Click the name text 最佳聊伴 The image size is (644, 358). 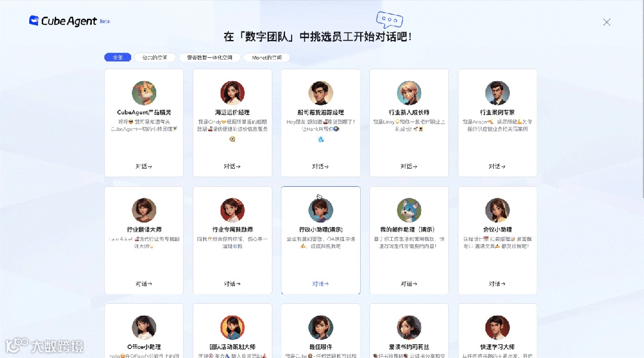pyautogui.click(x=321, y=347)
